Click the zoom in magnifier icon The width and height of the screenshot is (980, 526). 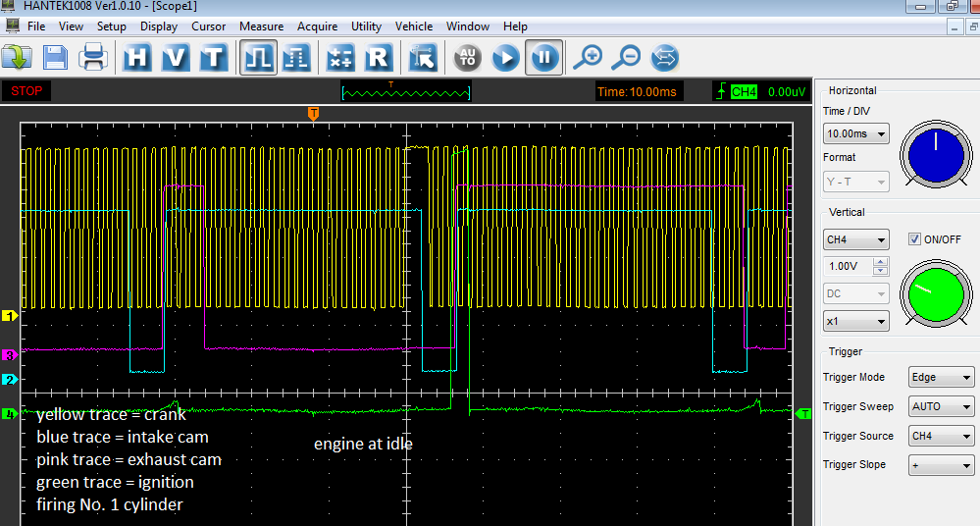click(x=587, y=58)
